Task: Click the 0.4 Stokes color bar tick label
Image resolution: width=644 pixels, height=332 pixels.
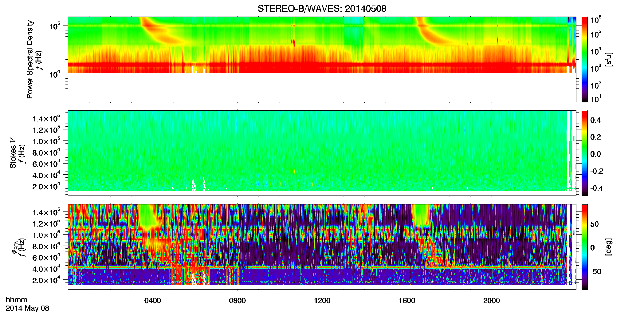Action: (x=595, y=120)
